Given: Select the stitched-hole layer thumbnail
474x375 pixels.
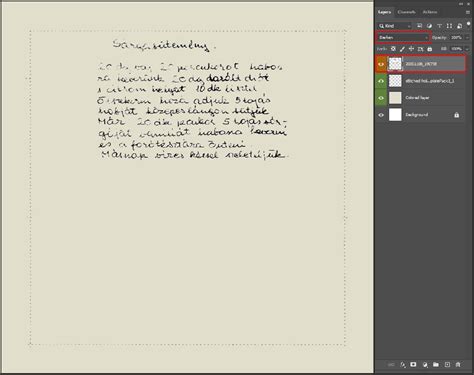Looking at the screenshot, I should click(395, 81).
